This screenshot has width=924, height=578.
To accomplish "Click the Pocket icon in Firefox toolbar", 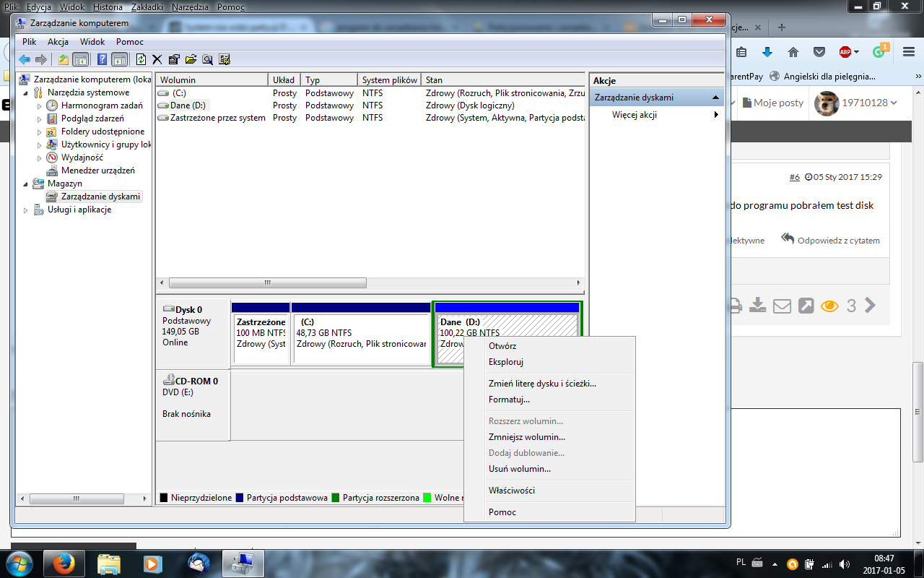I will [x=819, y=52].
